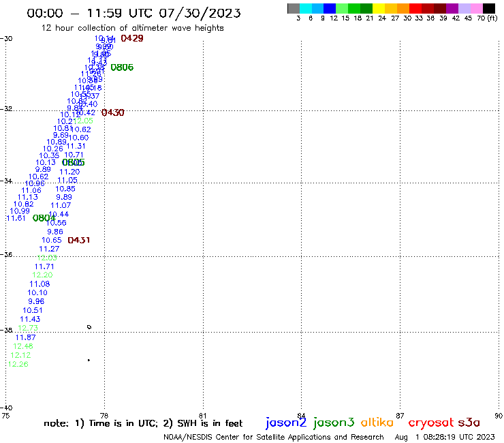This screenshot has width=504, height=443.
Task: Click longitude axis label 81
Action: coord(203,416)
